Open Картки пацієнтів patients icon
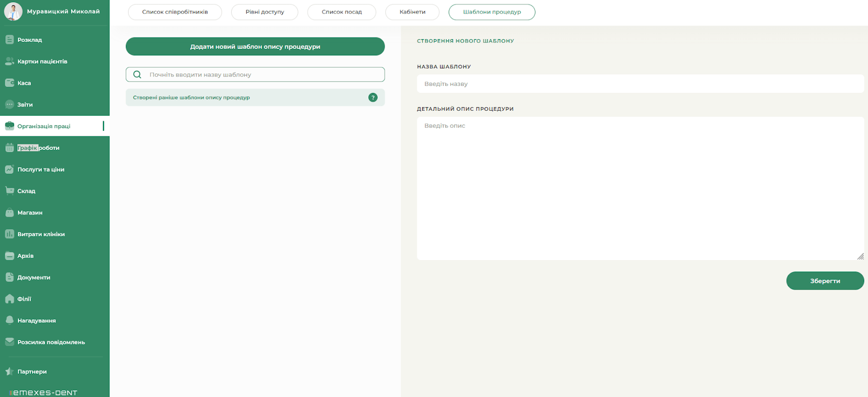Image resolution: width=868 pixels, height=397 pixels. click(x=9, y=61)
